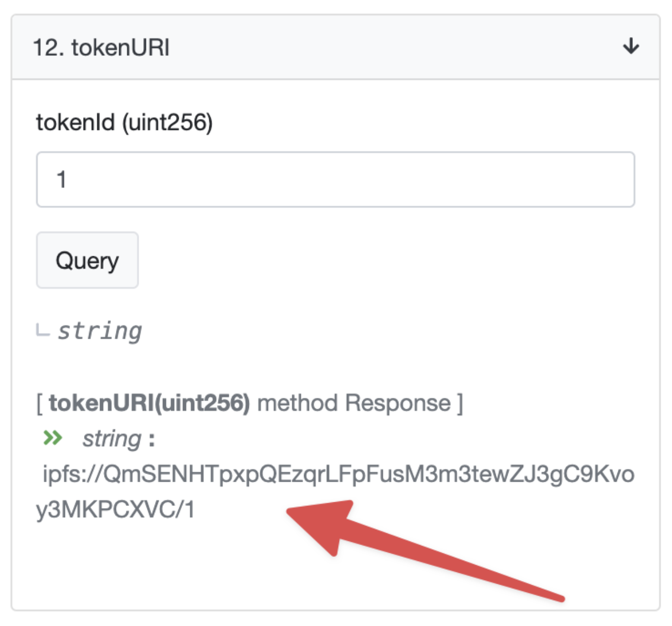Image resolution: width=672 pixels, height=626 pixels.
Task: Click the tokenId (uint256) label
Action: 124,123
